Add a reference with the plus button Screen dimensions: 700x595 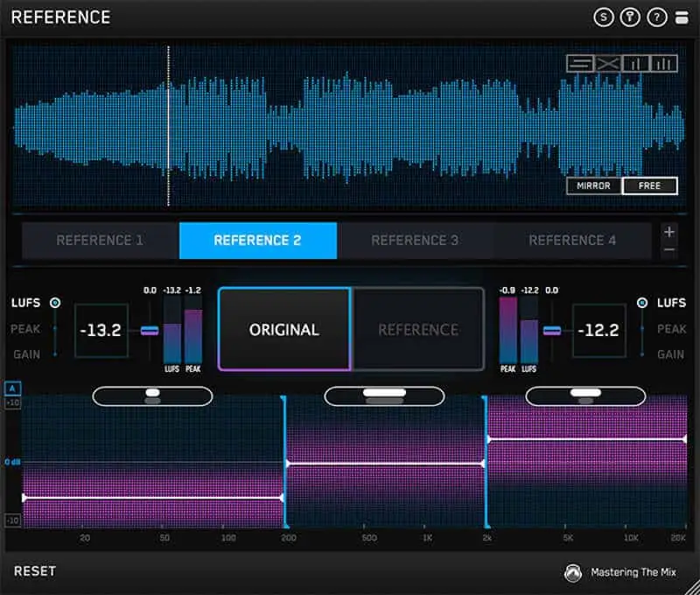(x=668, y=231)
